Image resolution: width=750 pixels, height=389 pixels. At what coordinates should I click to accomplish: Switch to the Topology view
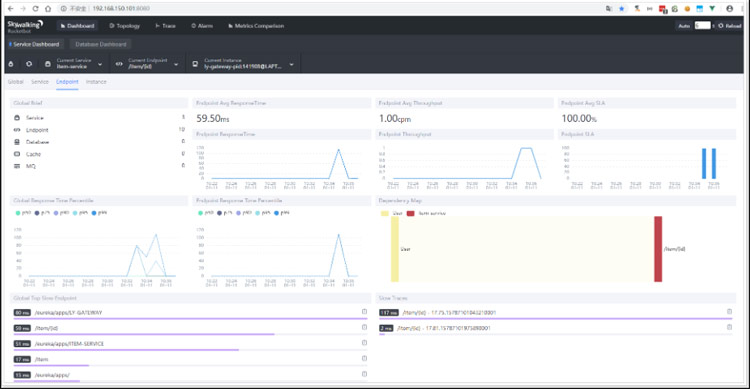(x=124, y=26)
